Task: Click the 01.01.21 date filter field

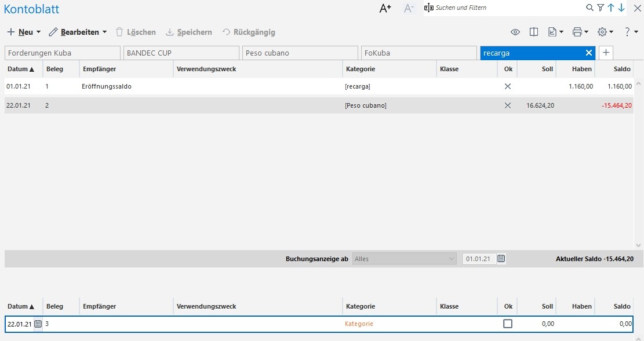Action: click(479, 259)
